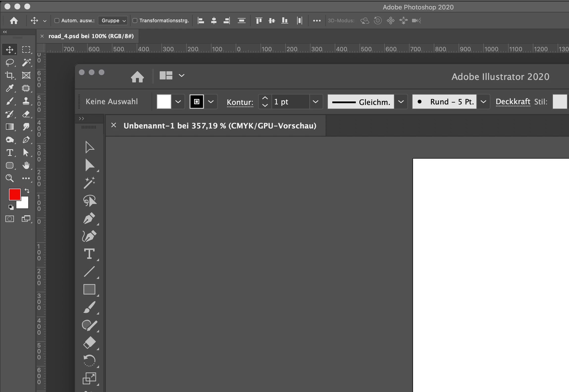Choose the Eyedropper tool in Photoshop
Image resolution: width=569 pixels, height=392 pixels.
coord(10,88)
